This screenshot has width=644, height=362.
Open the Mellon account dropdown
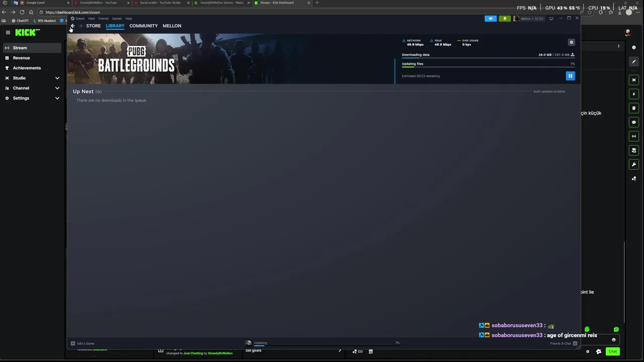point(529,19)
